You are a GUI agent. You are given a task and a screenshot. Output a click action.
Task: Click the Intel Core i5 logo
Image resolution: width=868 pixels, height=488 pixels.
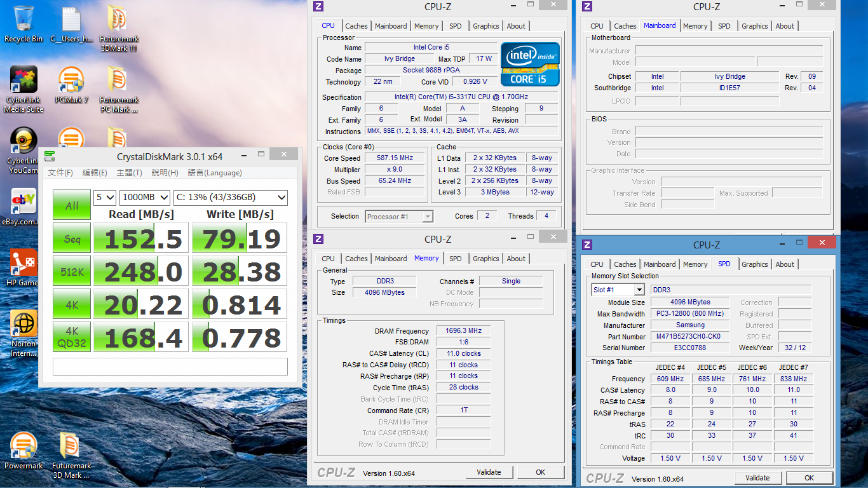pyautogui.click(x=530, y=64)
